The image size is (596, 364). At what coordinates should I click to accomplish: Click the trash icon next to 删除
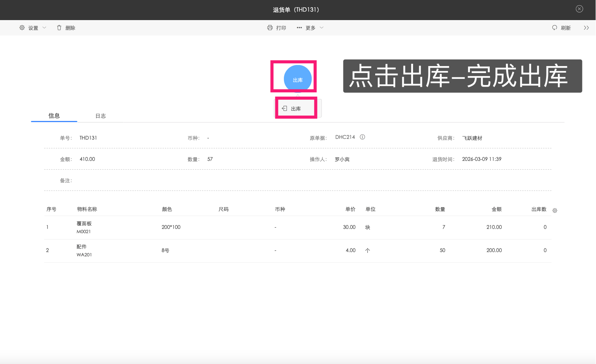(x=59, y=27)
